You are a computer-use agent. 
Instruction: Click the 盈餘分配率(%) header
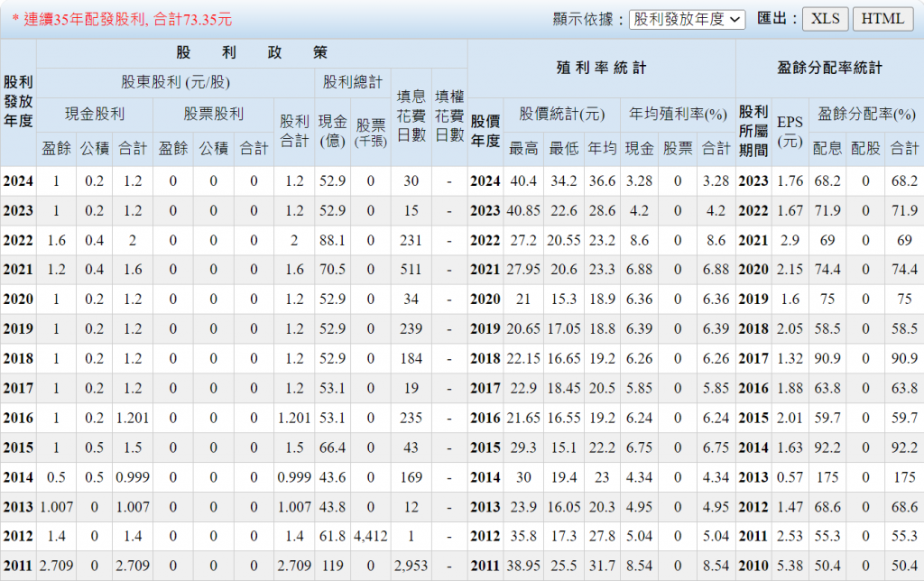tap(864, 115)
